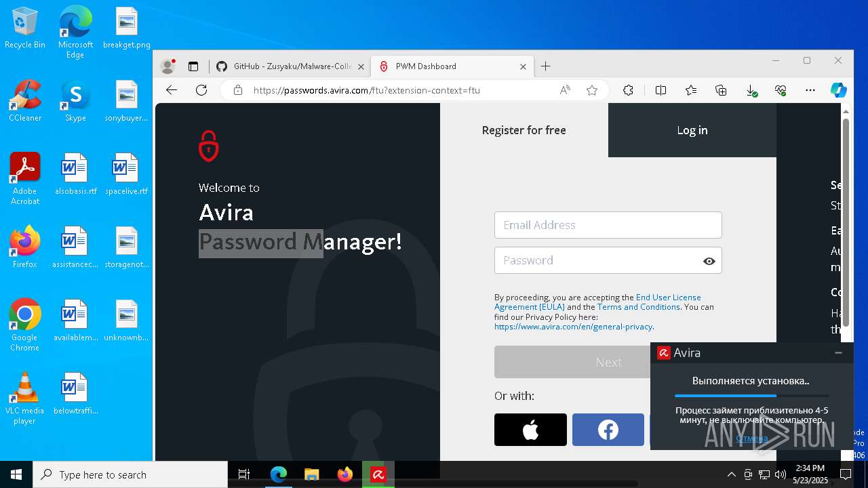Open Edge Settings and more menu

(810, 90)
